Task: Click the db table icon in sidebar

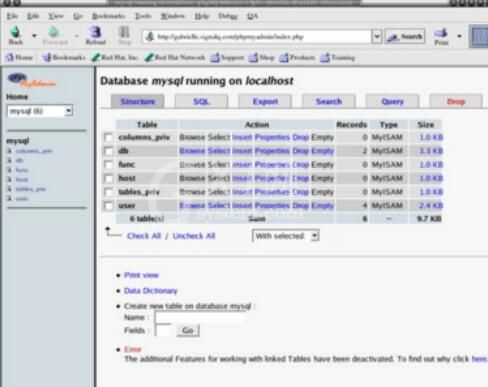Action: pos(10,160)
